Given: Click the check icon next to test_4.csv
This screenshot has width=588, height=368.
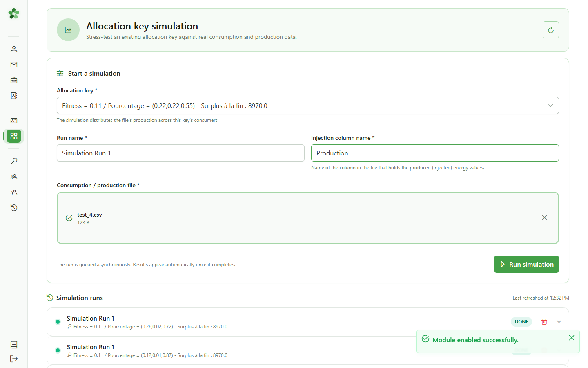Looking at the screenshot, I should [69, 218].
